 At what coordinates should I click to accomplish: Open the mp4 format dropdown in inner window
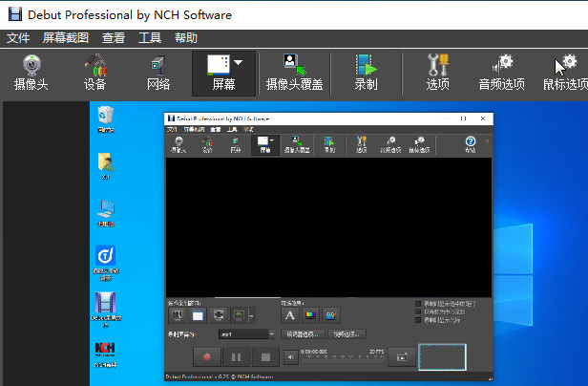tap(246, 334)
